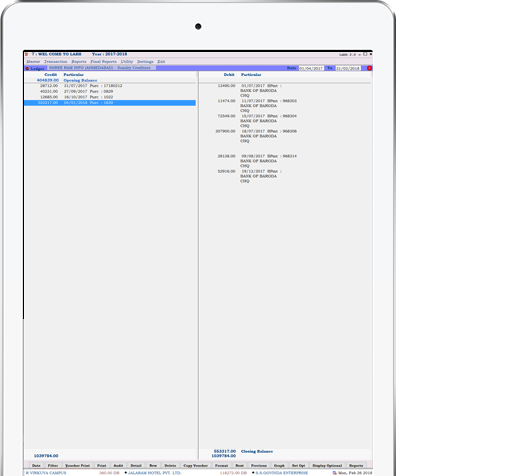
Task: Click the JALARAM HOTEL PVT. LTD. link
Action: (x=154, y=473)
